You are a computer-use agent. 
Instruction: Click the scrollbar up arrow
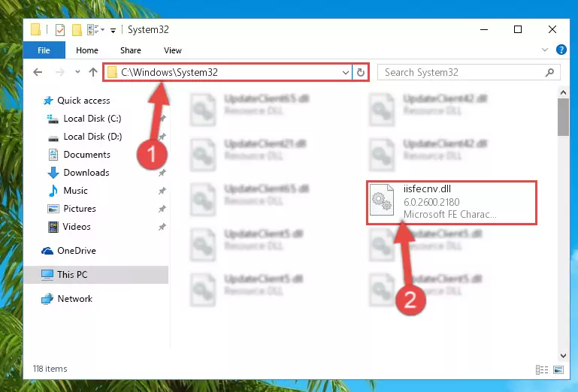click(563, 93)
